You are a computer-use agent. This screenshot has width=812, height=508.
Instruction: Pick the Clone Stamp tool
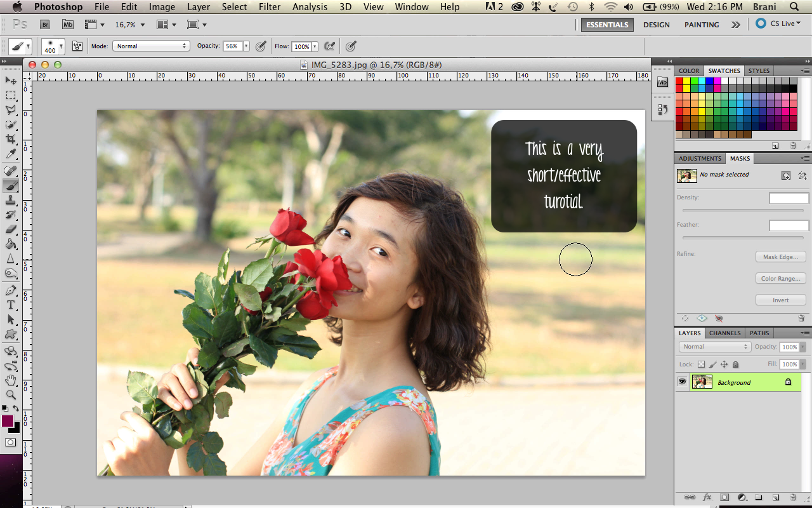click(x=11, y=200)
